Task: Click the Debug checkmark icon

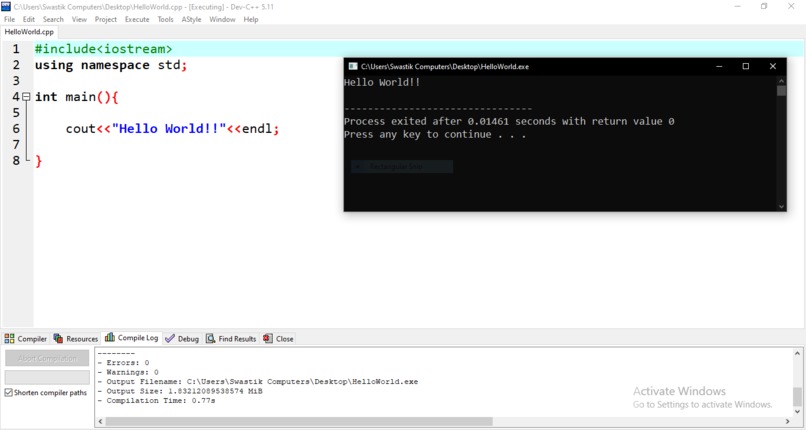Action: coord(170,339)
